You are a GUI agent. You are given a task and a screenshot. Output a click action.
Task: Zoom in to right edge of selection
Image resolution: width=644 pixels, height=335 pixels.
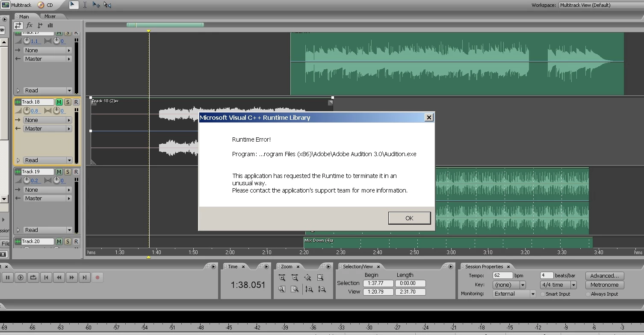(295, 289)
